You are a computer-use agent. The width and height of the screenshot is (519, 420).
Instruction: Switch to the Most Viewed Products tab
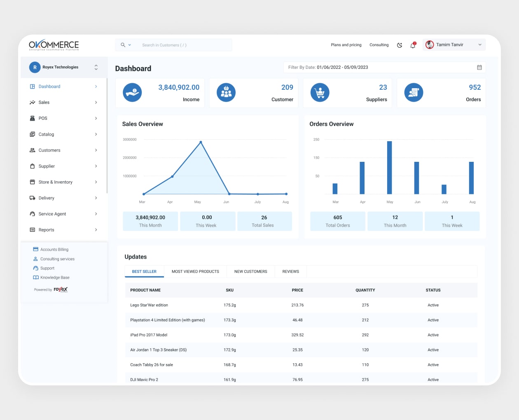pos(195,271)
